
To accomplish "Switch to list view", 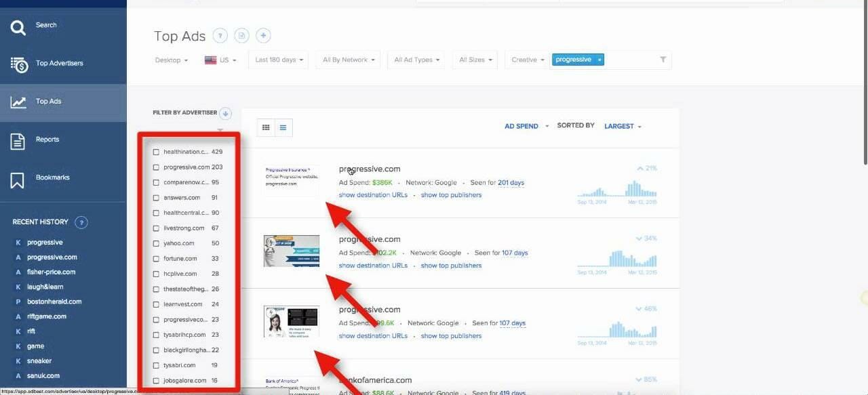I will pos(283,127).
